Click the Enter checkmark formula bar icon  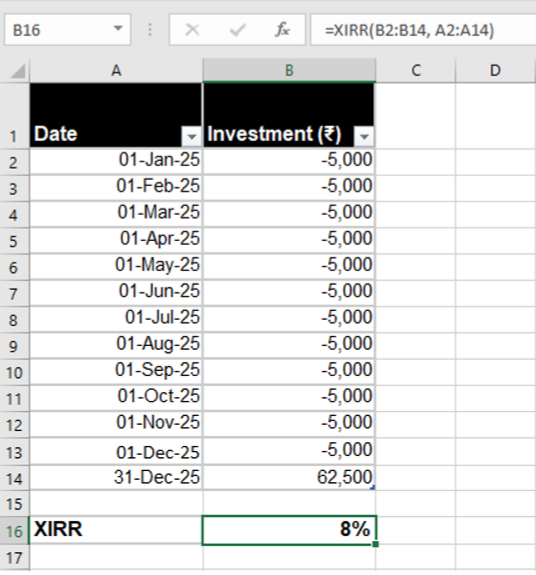pos(238,30)
